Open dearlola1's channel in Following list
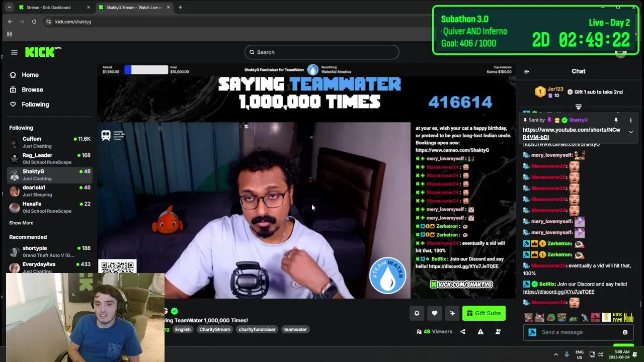 (x=50, y=191)
